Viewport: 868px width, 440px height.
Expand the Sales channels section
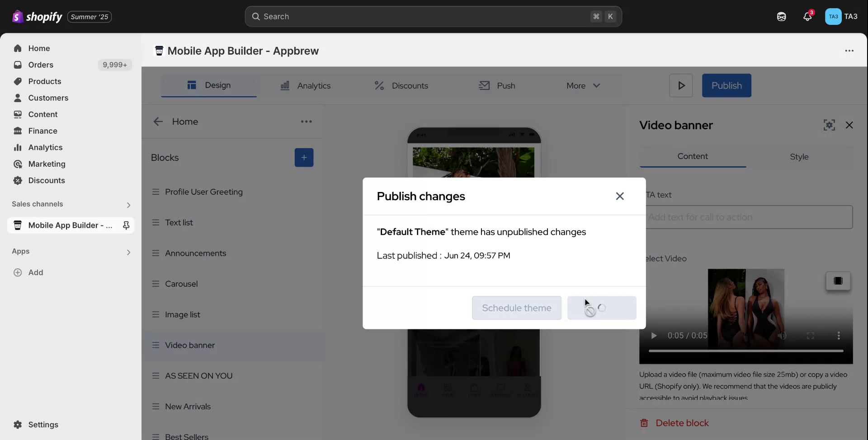128,205
